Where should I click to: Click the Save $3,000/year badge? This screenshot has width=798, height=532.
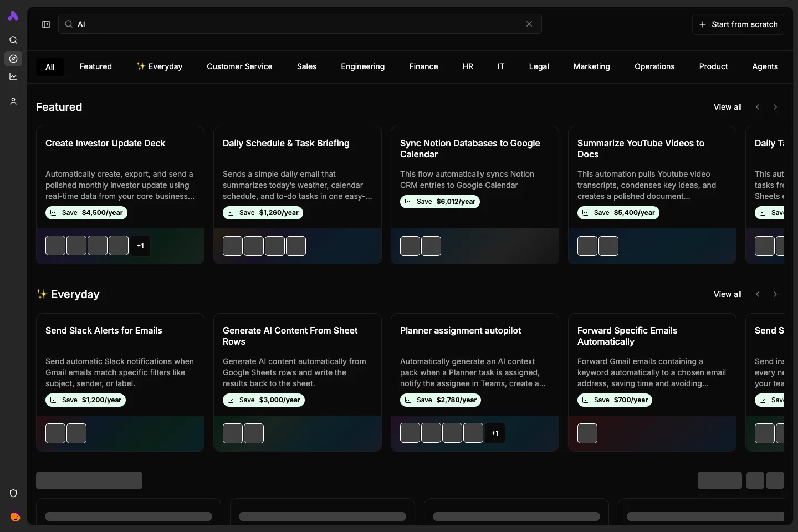(264, 400)
